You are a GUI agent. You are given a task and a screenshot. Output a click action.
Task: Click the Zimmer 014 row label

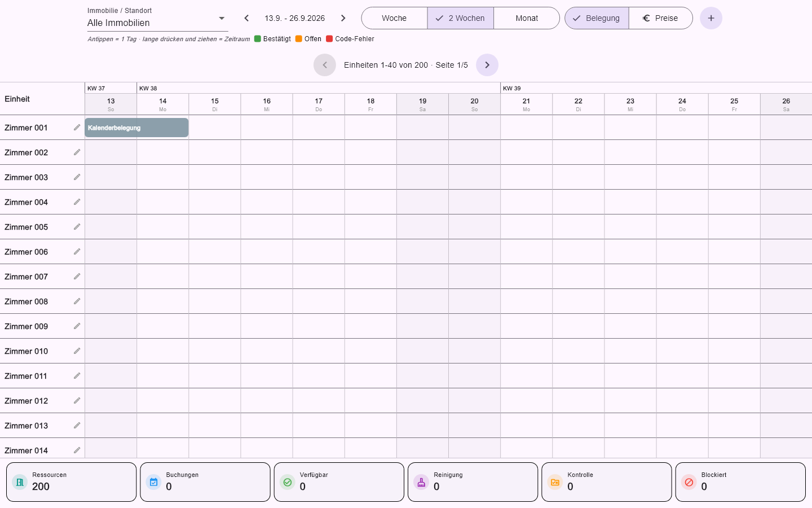coord(27,450)
